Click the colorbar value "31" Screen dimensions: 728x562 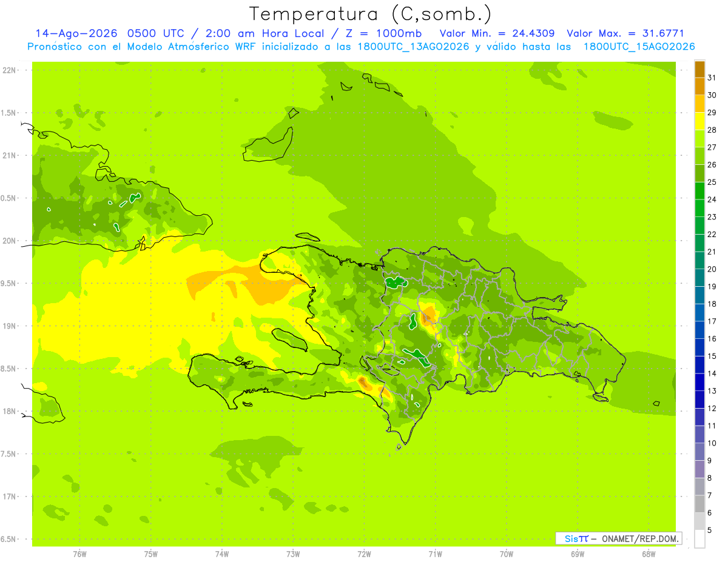click(x=713, y=78)
